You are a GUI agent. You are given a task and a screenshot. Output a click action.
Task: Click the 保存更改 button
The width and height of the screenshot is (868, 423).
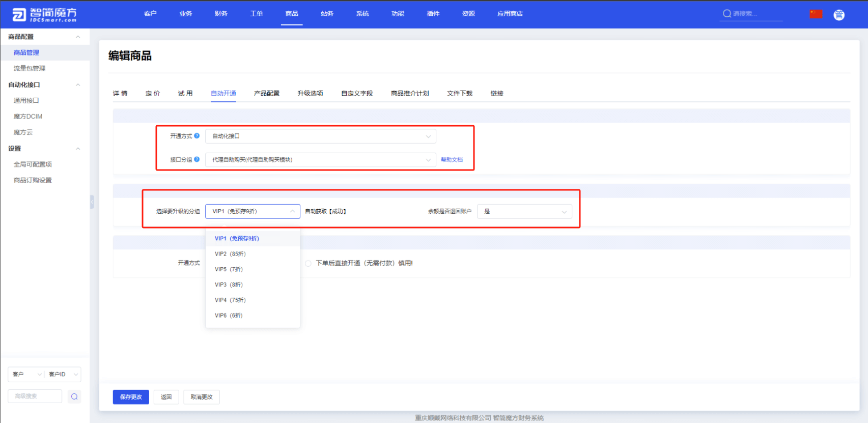coord(131,397)
